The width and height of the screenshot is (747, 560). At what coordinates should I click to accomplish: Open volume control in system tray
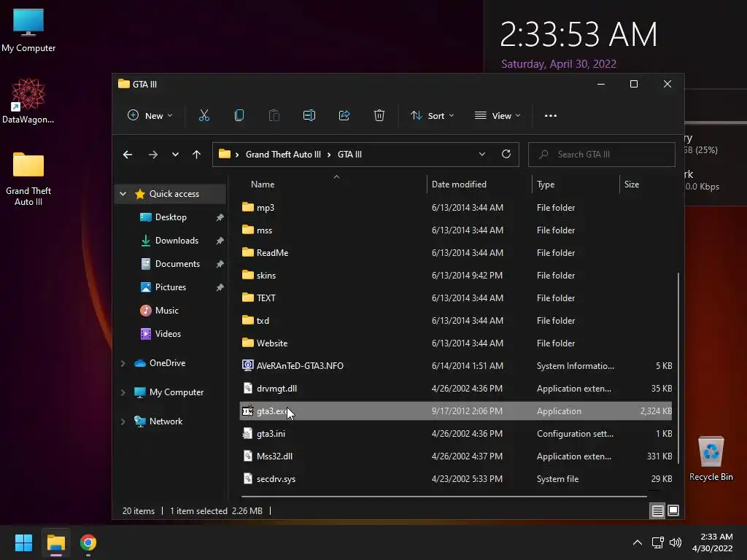(675, 542)
